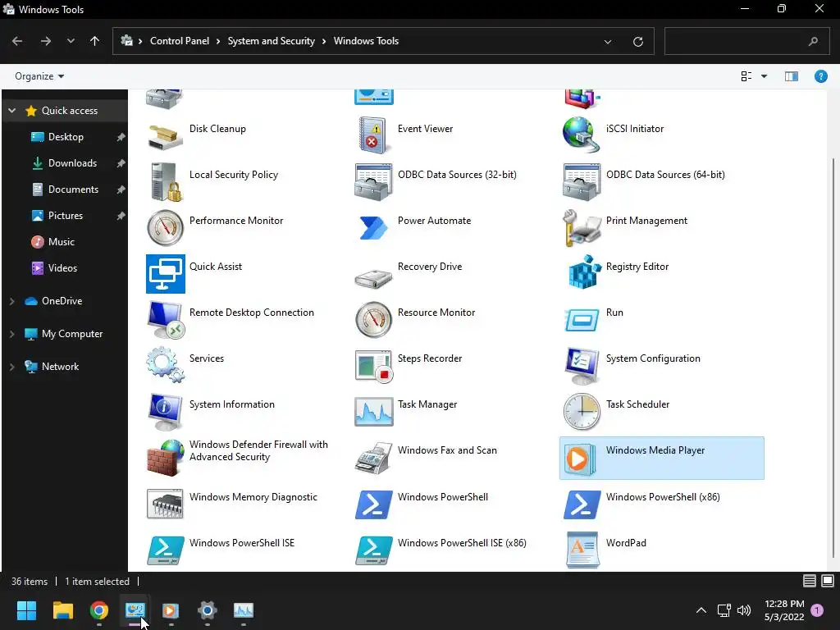This screenshot has height=630, width=840.
Task: Open the recent locations dropdown arrow
Action: coord(71,41)
